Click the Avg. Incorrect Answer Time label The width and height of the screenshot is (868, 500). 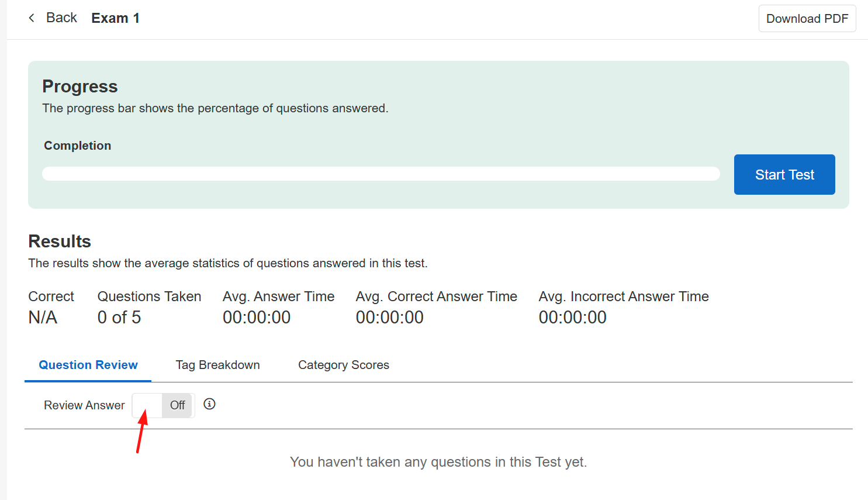[623, 296]
